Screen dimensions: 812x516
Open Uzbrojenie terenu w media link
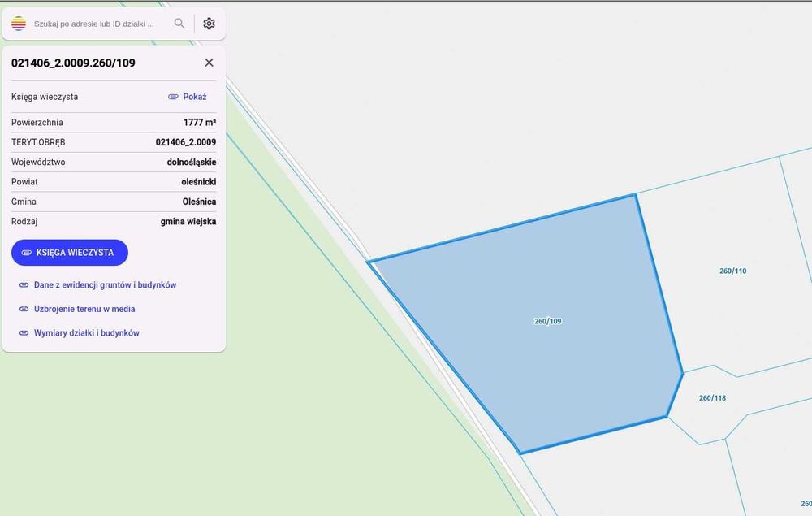84,309
